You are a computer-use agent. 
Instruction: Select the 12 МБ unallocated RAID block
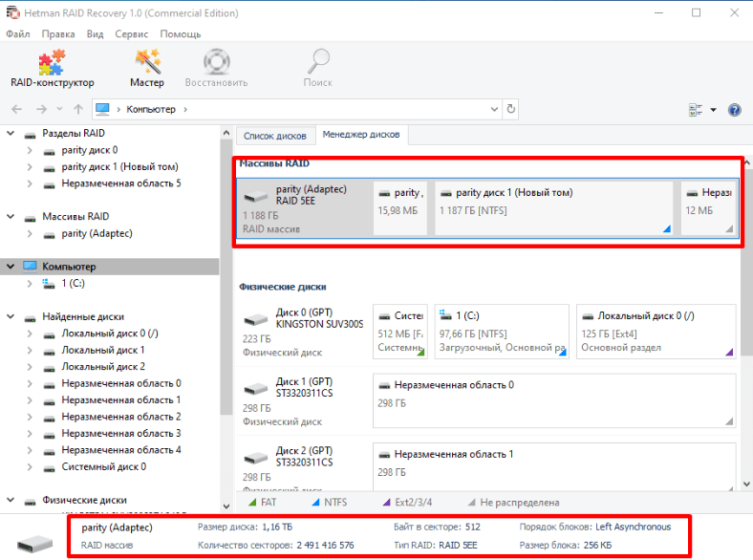pos(708,208)
